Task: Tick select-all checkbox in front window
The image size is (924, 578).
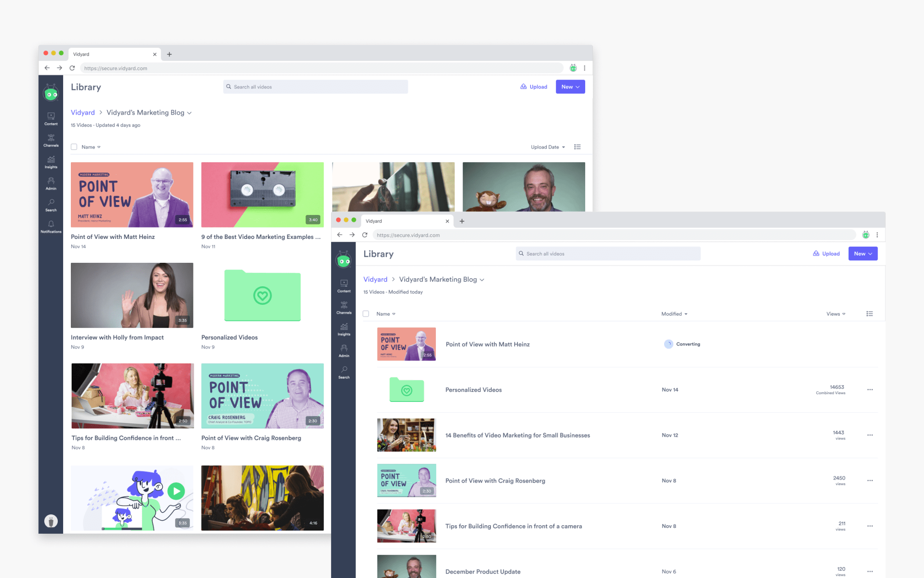Action: pyautogui.click(x=366, y=314)
